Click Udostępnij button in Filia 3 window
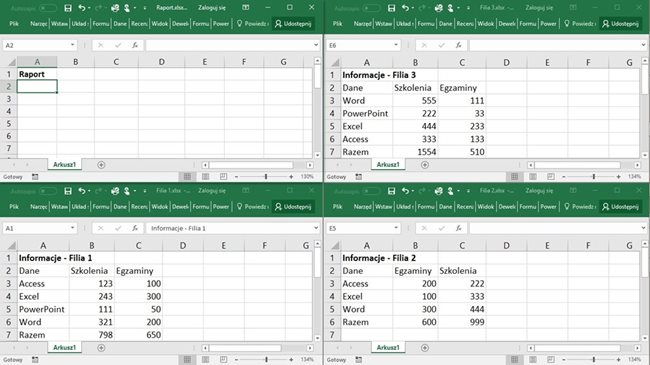The image size is (650, 365). tap(621, 24)
